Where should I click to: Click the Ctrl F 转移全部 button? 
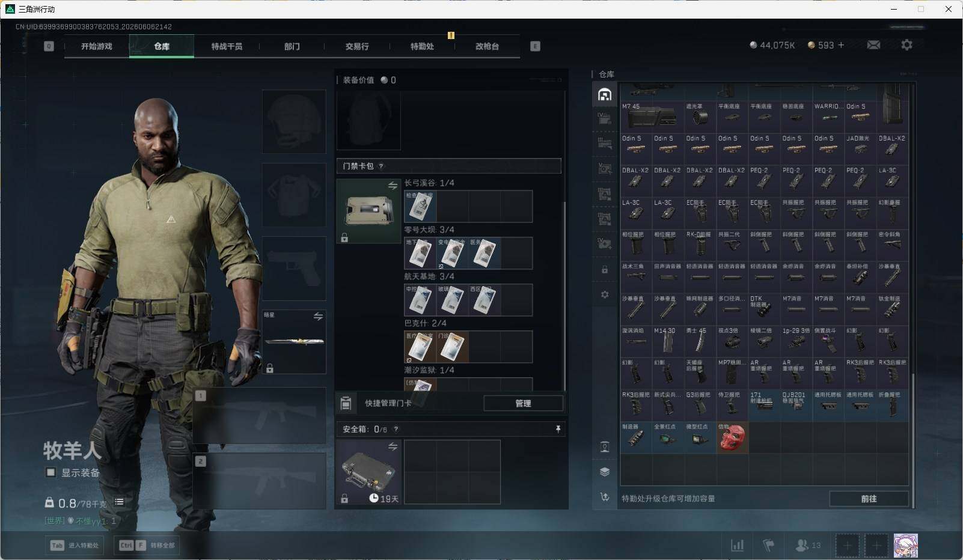click(147, 545)
